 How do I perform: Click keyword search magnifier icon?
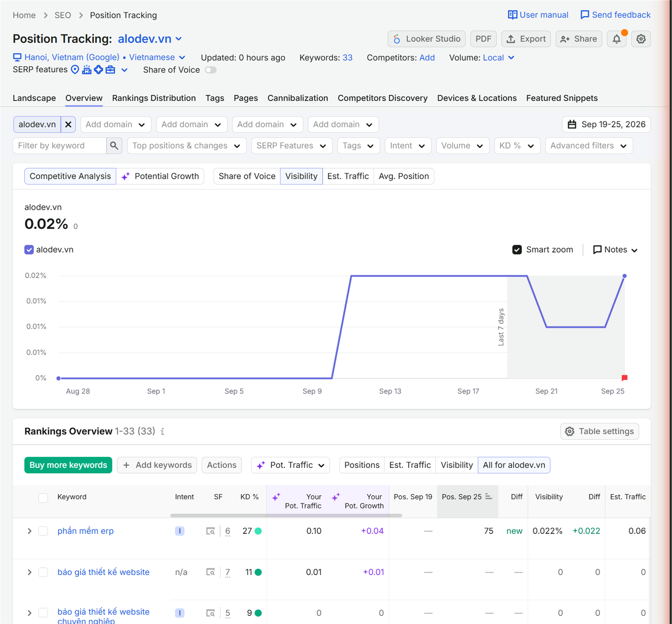[114, 146]
